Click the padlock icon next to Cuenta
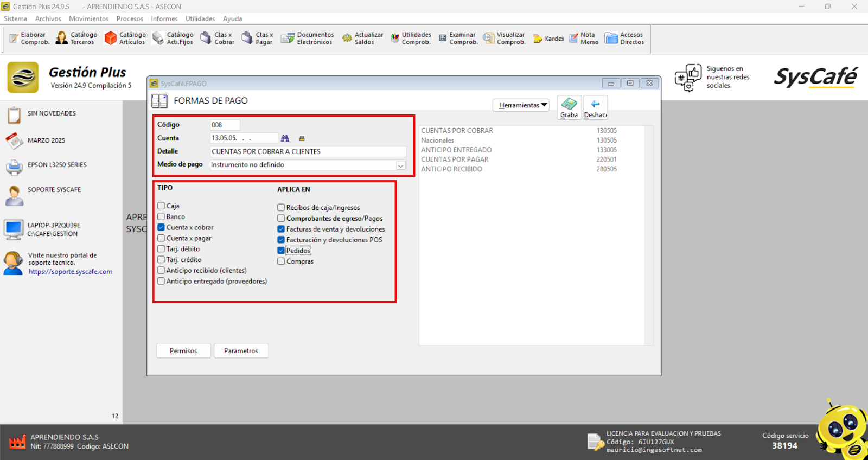This screenshot has height=460, width=868. (302, 138)
